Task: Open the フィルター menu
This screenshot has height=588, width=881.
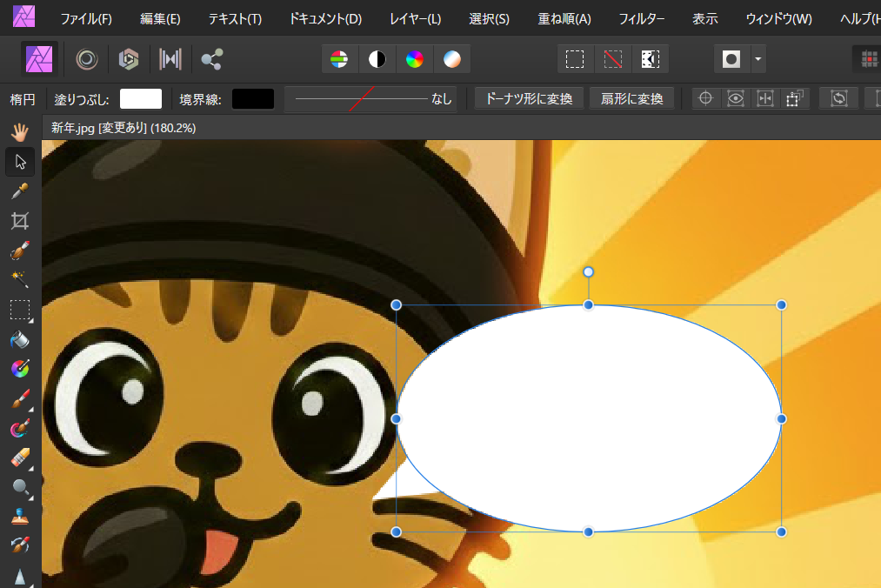Action: tap(641, 18)
